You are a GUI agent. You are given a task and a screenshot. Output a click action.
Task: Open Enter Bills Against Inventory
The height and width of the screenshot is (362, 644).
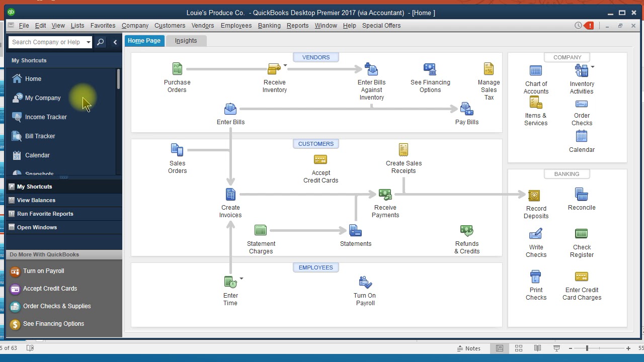point(371,69)
